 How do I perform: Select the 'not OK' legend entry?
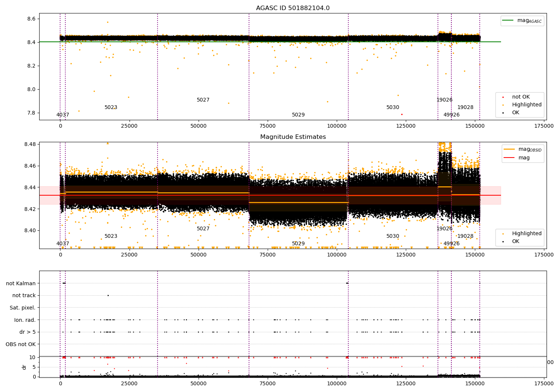[x=521, y=97]
